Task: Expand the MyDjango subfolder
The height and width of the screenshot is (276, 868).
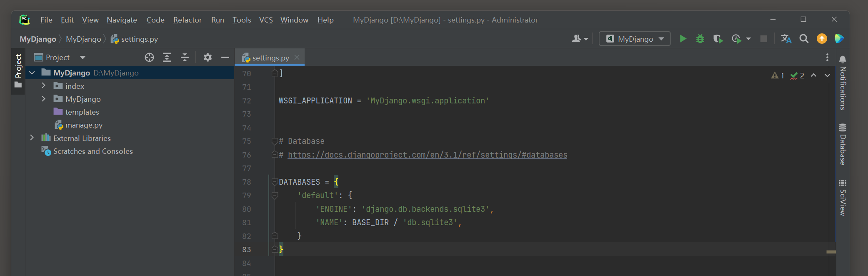Action: 43,98
